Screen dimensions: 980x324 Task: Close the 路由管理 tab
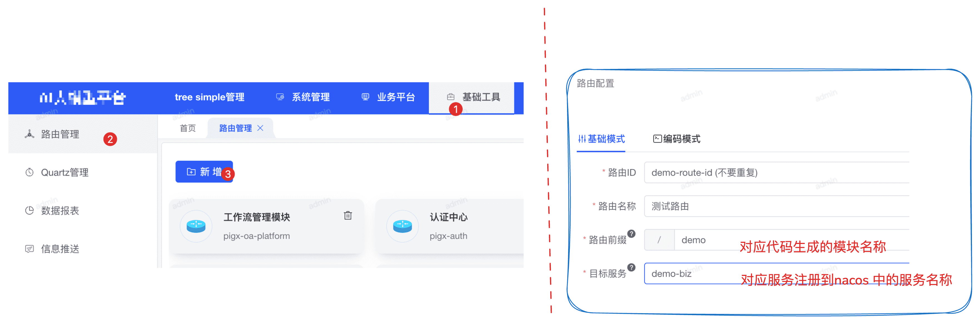[x=260, y=128]
